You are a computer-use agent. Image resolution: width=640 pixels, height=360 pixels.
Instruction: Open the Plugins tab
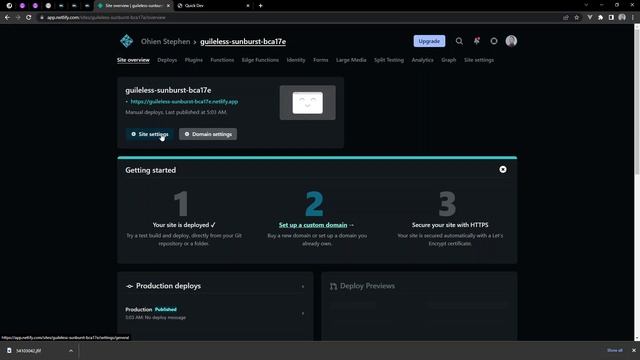pos(193,60)
